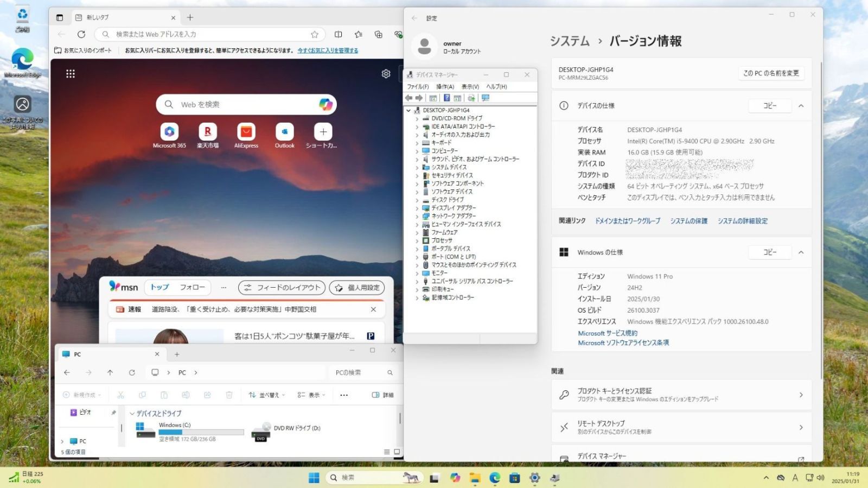Open Feed layout button in MSN
868x488 pixels.
click(x=282, y=288)
